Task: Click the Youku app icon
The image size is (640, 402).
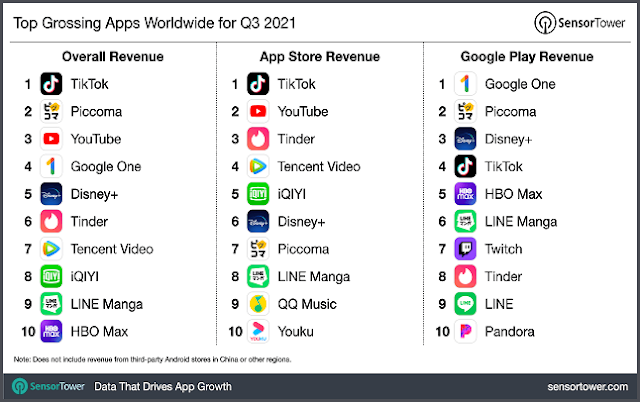Action: (x=258, y=331)
